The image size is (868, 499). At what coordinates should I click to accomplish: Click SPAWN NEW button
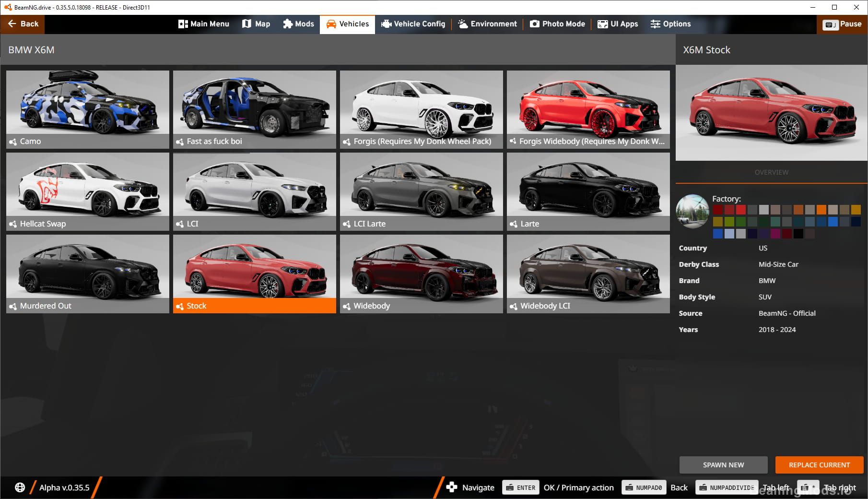(723, 465)
